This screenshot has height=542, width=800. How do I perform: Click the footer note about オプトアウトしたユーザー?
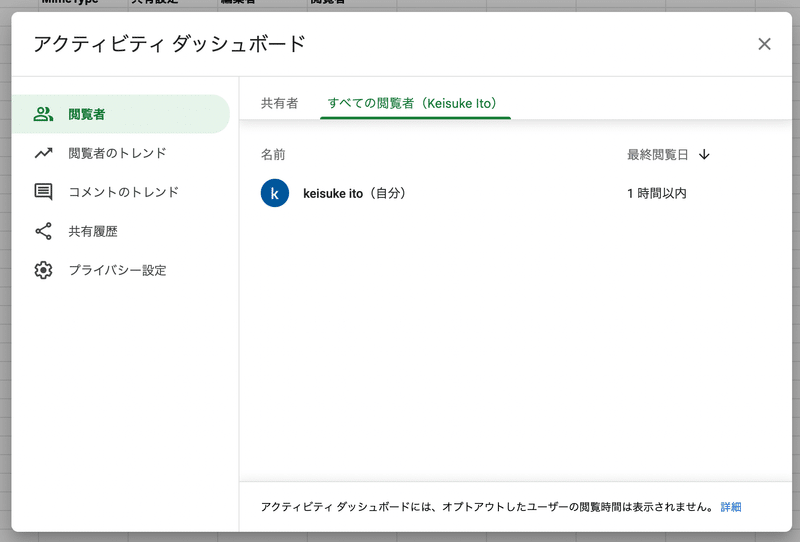[x=488, y=507]
